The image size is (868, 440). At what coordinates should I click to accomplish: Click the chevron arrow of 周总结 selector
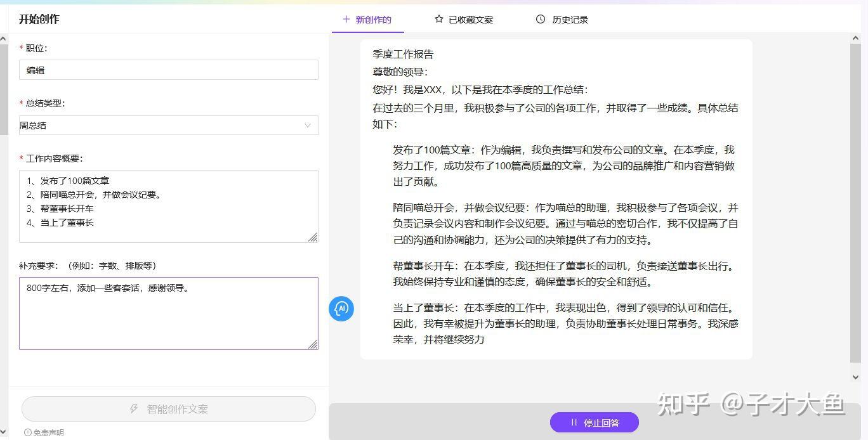[x=308, y=125]
